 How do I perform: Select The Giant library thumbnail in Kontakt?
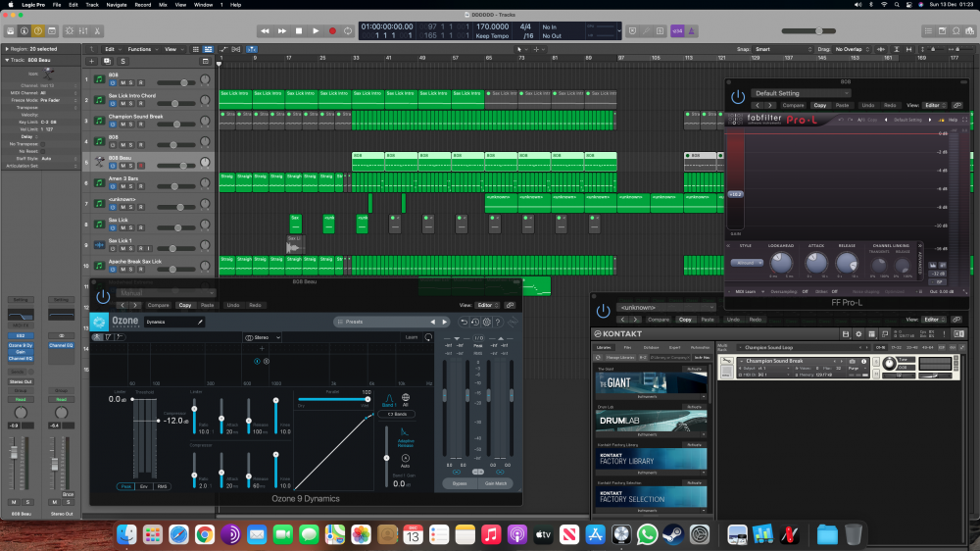(651, 382)
